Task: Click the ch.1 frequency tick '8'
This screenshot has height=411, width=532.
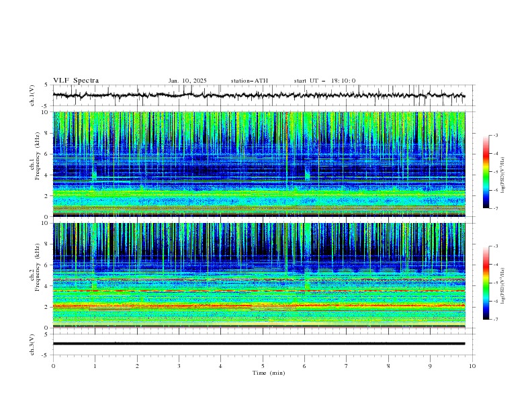Action: [47, 133]
